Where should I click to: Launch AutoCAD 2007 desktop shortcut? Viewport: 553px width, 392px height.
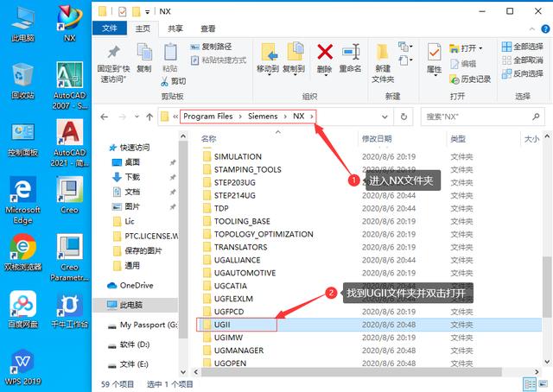coord(69,85)
